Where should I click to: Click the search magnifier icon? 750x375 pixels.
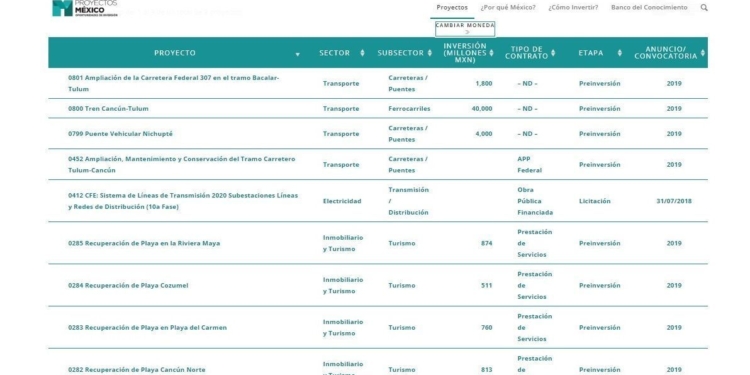pyautogui.click(x=704, y=8)
